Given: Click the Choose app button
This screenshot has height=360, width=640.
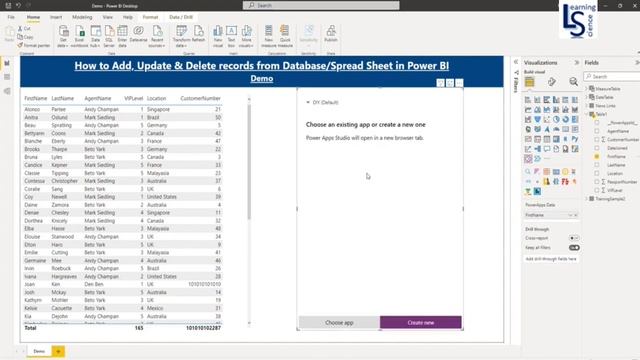Looking at the screenshot, I should pos(339,322).
